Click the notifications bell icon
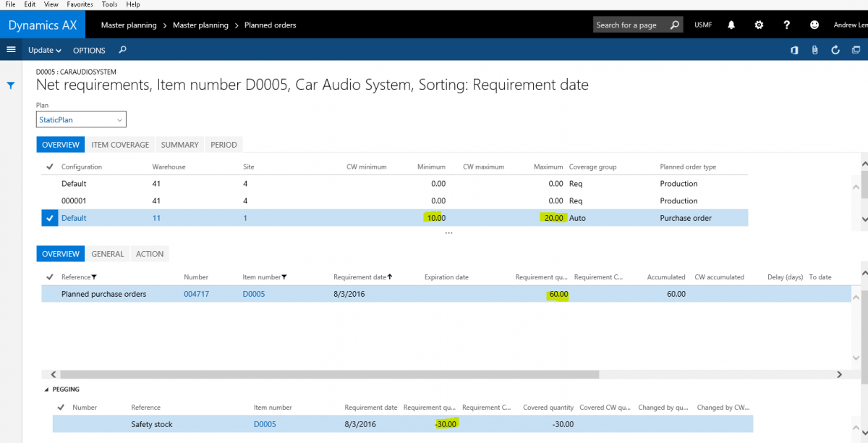 coord(731,25)
